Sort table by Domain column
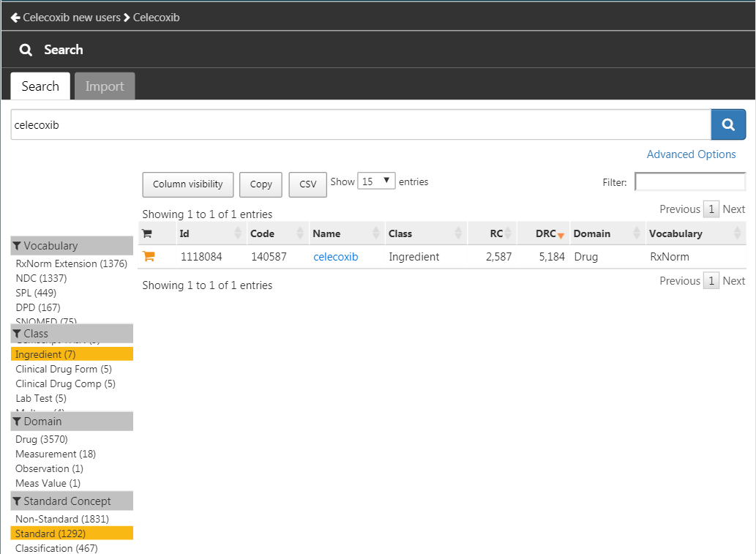The height and width of the screenshot is (554, 756). click(607, 233)
